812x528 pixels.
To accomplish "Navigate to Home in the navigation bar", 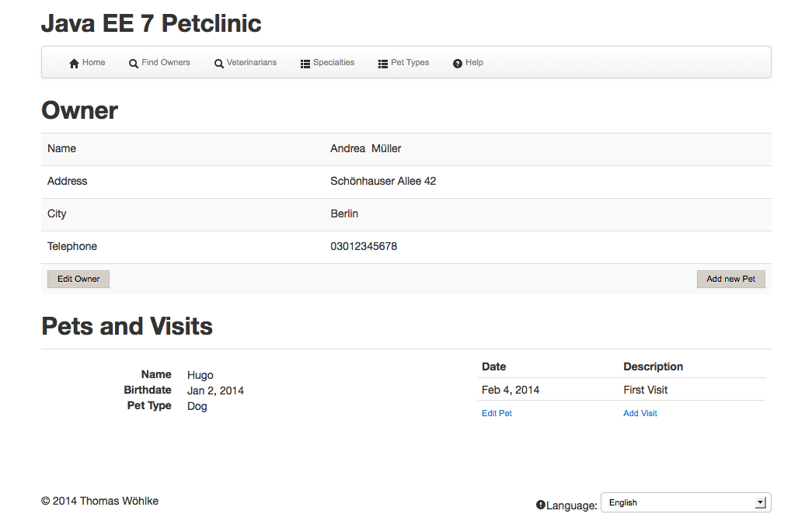I will (x=92, y=62).
